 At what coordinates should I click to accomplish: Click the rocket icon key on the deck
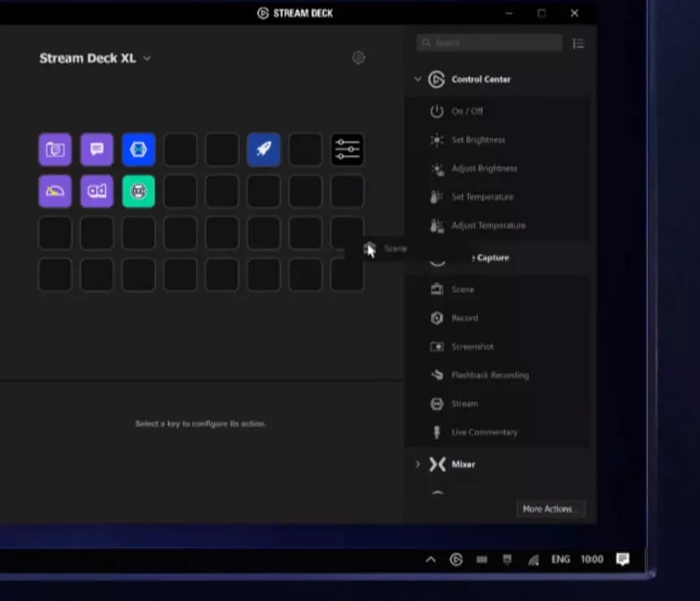263,149
